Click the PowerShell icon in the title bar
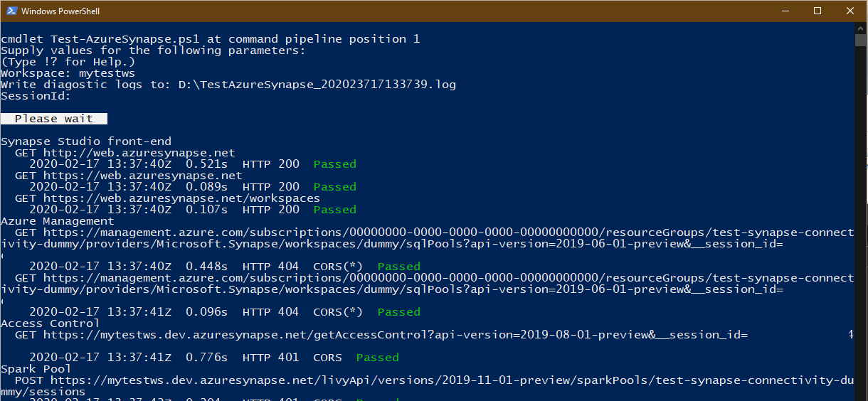 coord(11,11)
